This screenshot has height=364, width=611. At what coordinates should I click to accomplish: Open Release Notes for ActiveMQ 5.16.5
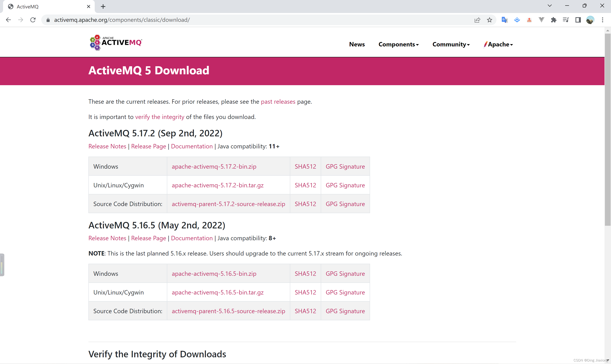pyautogui.click(x=107, y=238)
